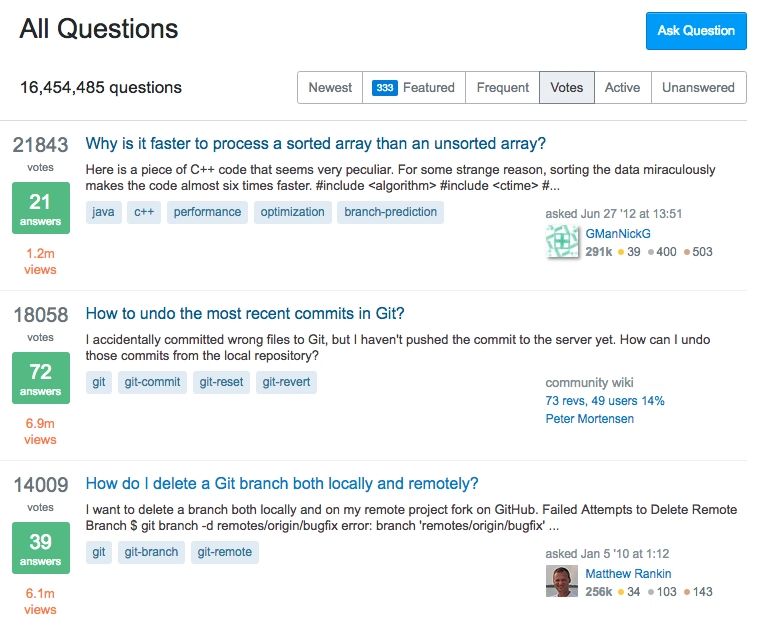
Task: Select the Votes sorting tab
Action: coord(566,88)
